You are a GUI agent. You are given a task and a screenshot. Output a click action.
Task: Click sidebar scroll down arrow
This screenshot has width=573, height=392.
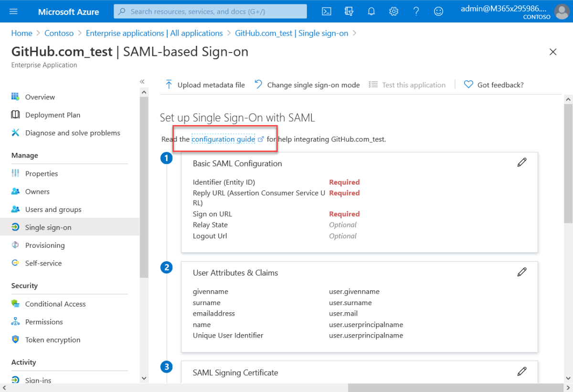144,378
